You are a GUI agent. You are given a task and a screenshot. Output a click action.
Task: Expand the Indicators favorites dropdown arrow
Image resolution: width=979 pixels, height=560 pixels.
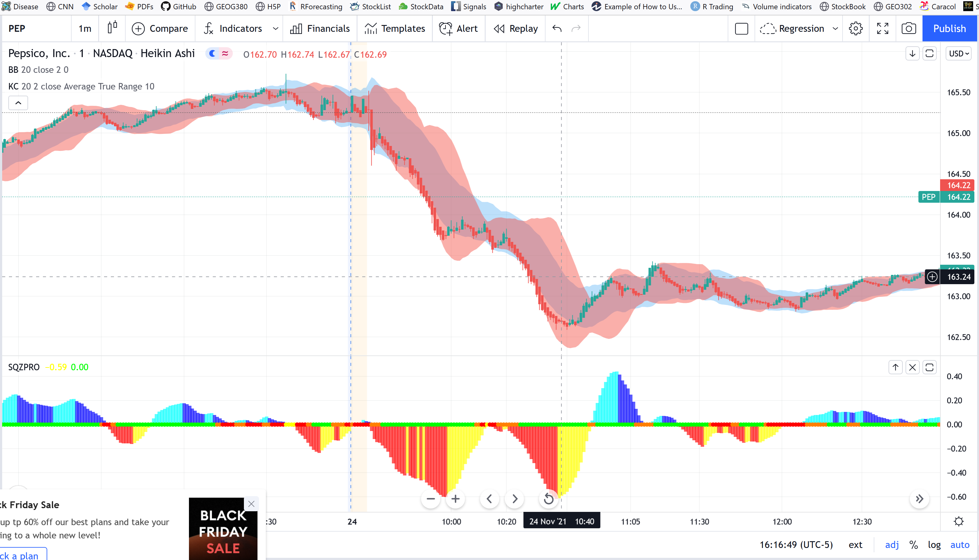click(275, 28)
